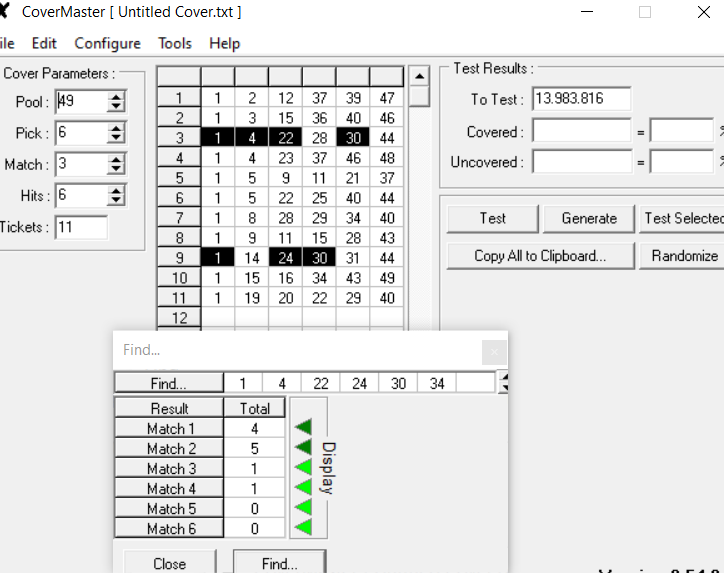
Task: Click cell 36 in row 2
Action: pos(319,118)
